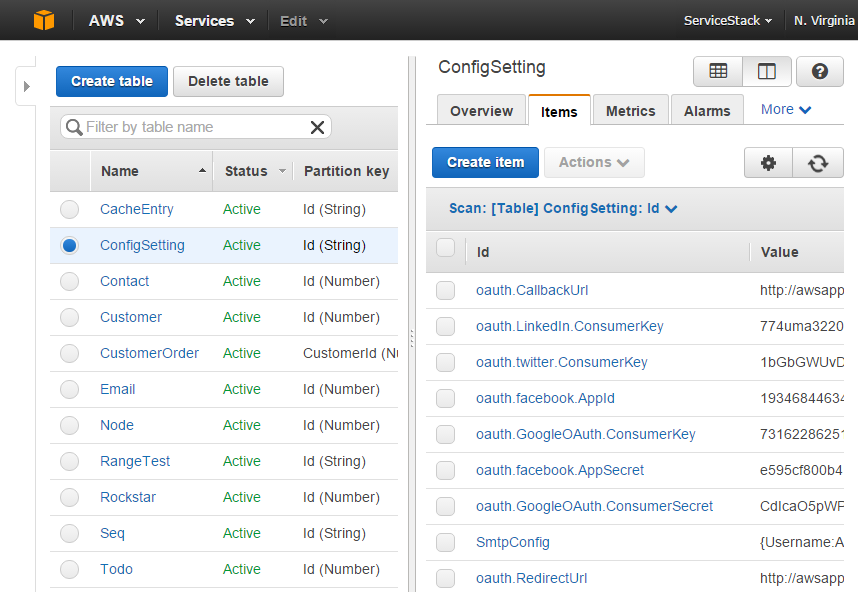This screenshot has height=592, width=858.
Task: Clear the table name filter
Action: click(x=317, y=127)
